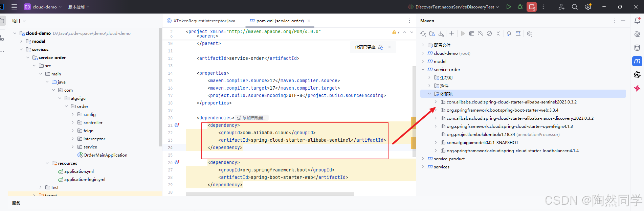Image resolution: width=644 pixels, height=211 pixels.
Task: Collapse the 依赖项 node in Maven
Action: 429,94
